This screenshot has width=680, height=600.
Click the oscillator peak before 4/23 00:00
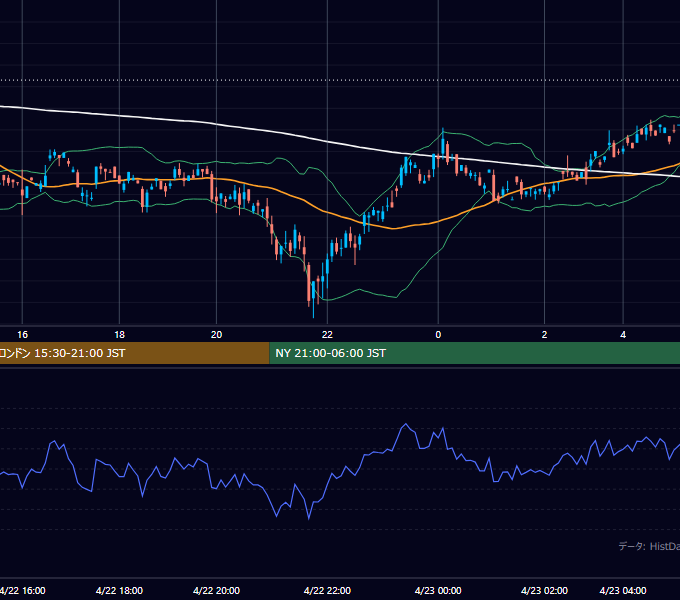point(406,424)
